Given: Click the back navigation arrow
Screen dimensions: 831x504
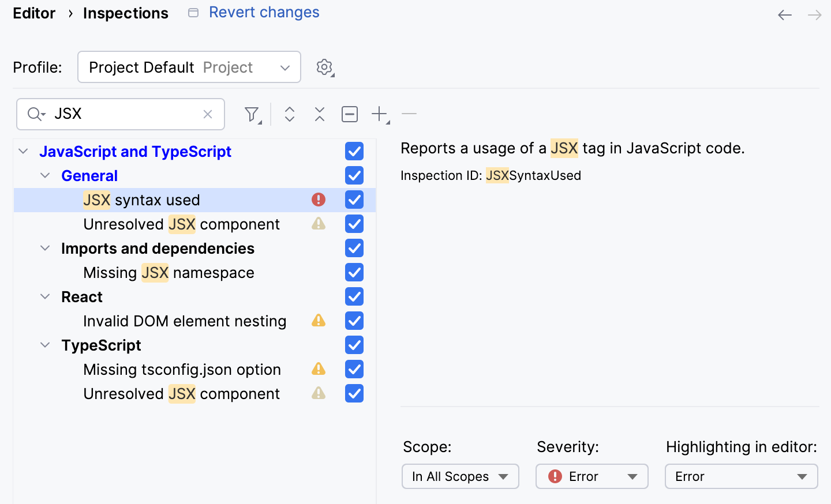Looking at the screenshot, I should pos(784,15).
